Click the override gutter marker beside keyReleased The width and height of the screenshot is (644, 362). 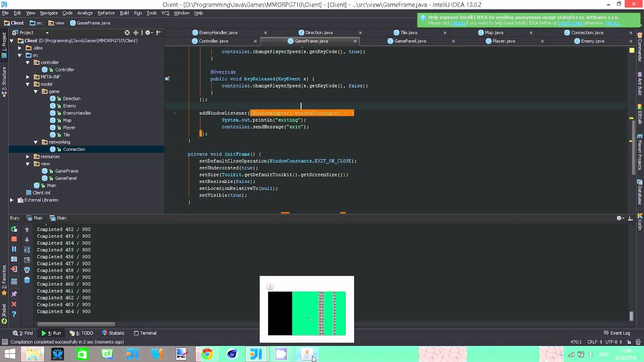tap(167, 79)
